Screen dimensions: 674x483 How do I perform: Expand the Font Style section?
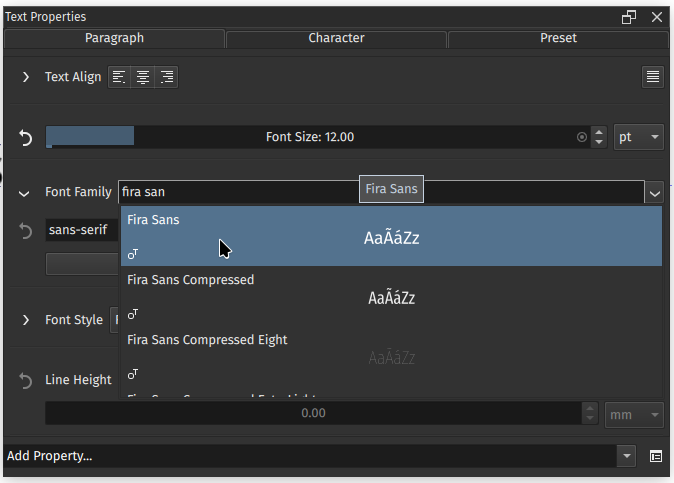[26, 320]
